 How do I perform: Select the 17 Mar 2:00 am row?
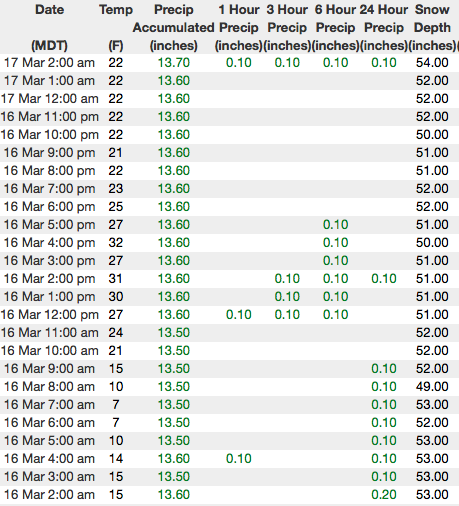229,63
